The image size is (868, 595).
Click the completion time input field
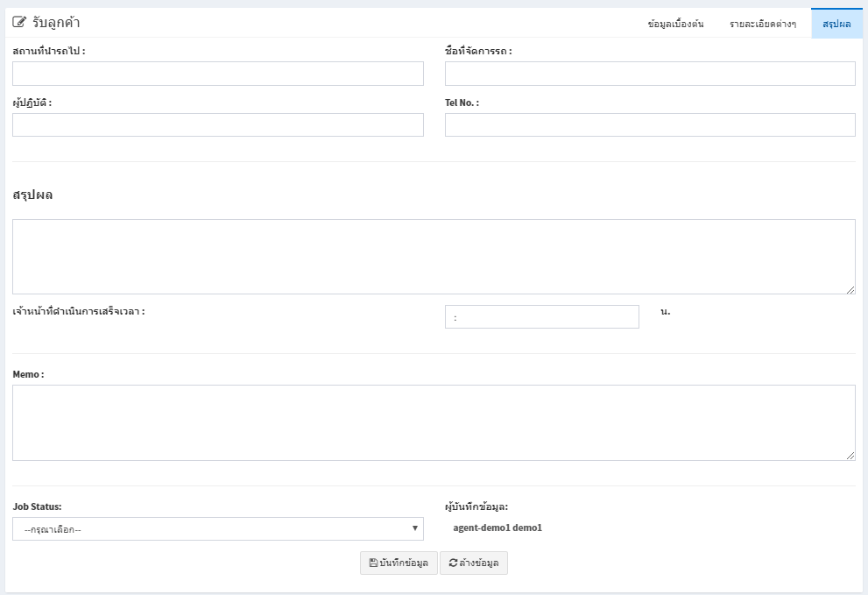click(x=542, y=317)
